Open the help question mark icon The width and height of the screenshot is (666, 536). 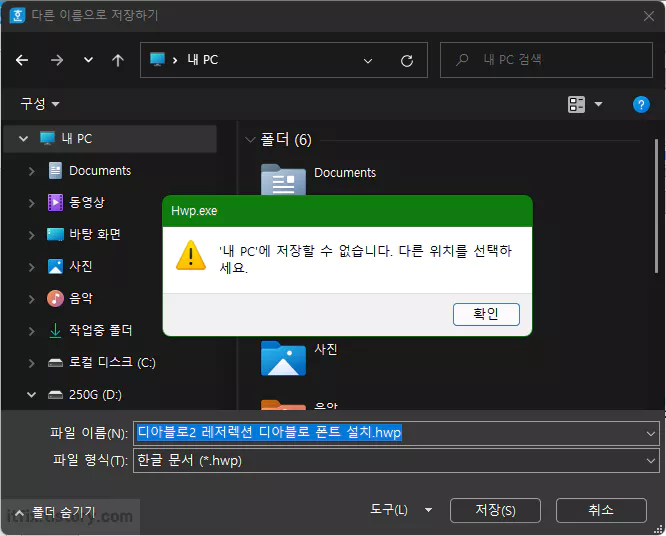coord(641,104)
